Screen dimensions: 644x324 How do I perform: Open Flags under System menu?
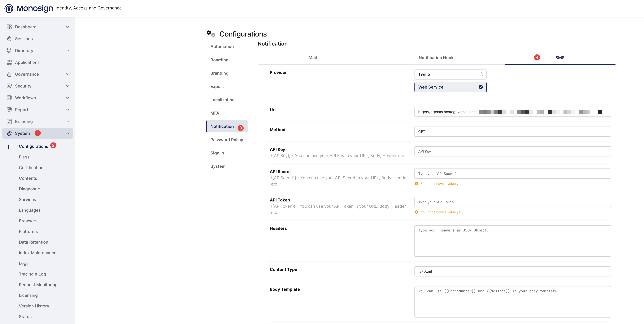coord(24,157)
